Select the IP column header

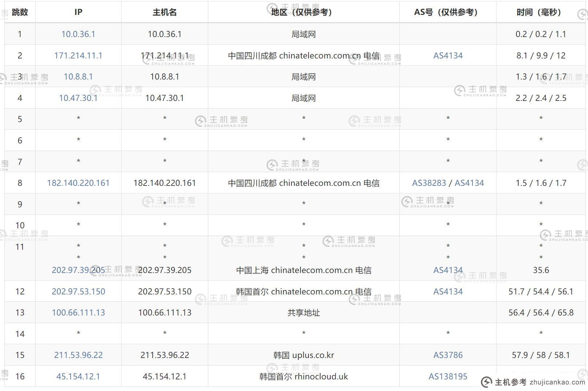click(x=78, y=12)
